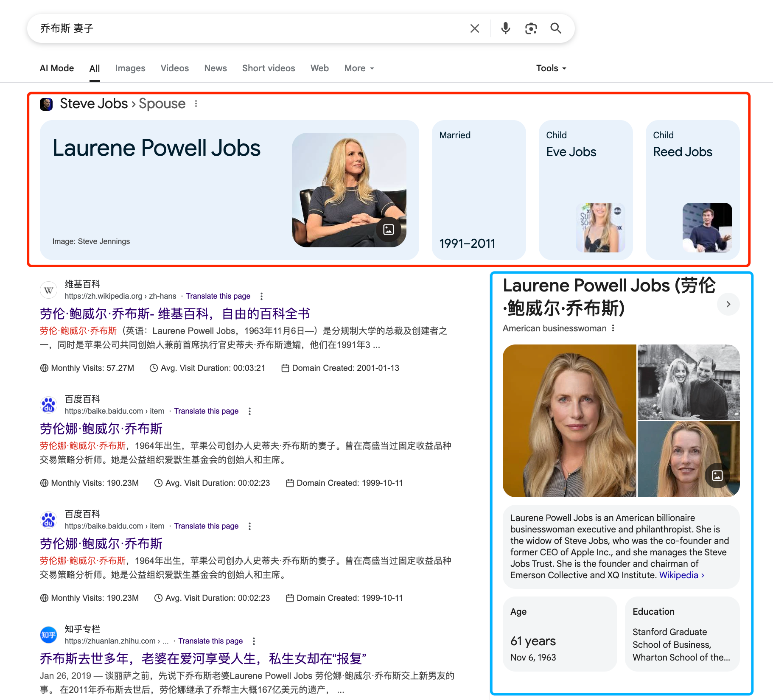Click the Steve Jobs avatar icon
Screen dimensions: 773x700
click(46, 104)
